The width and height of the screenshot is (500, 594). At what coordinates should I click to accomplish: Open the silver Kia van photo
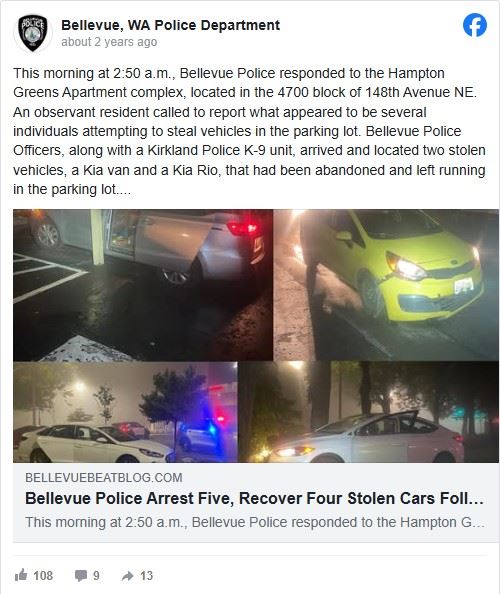click(143, 284)
